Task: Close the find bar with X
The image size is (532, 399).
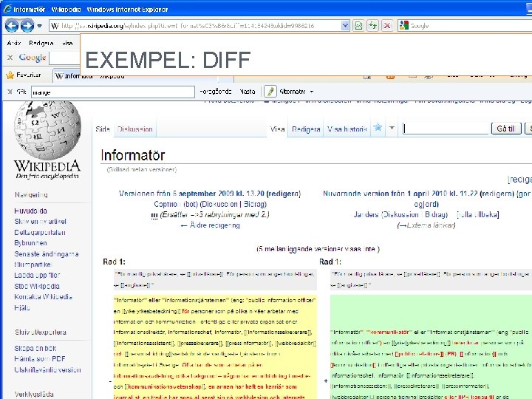Action: point(10,92)
